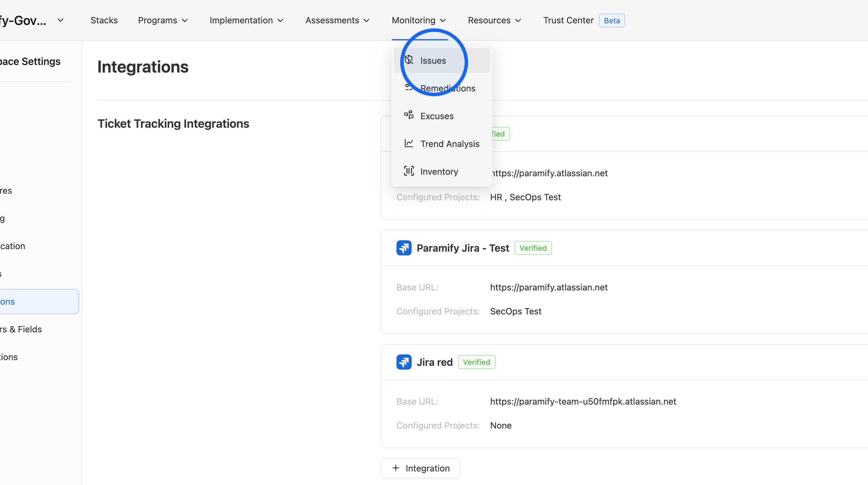Viewport: 868px width, 485px height.
Task: Choose Excuses in the Monitoring menu
Action: (x=442, y=116)
